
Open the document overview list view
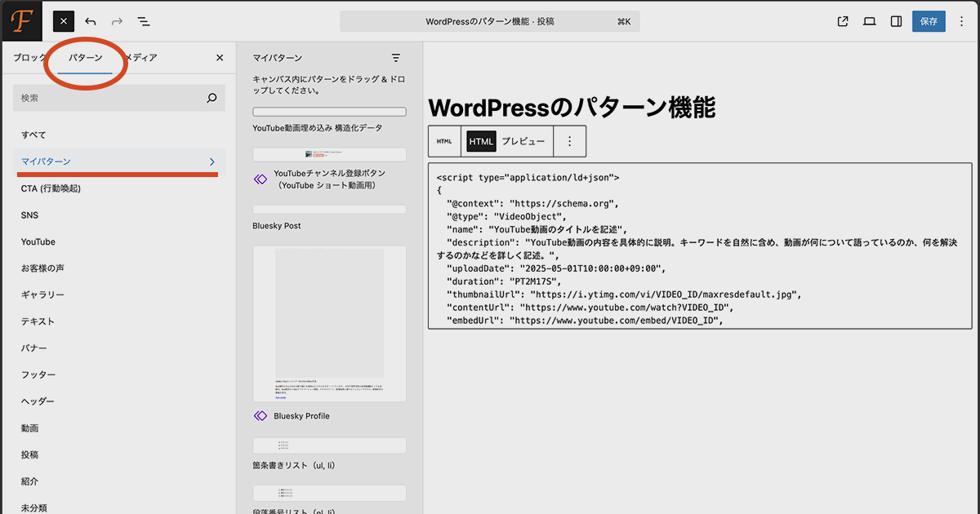point(144,21)
